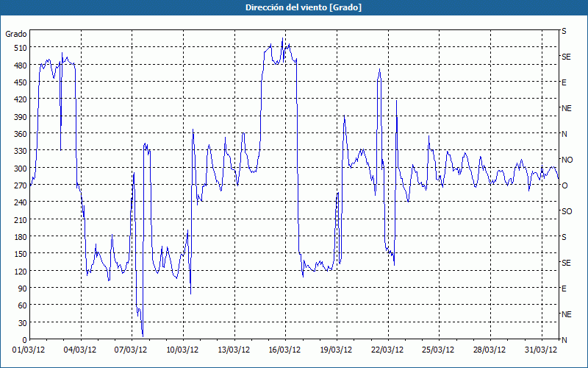Select the "SE" compass label level with 480

566,57
